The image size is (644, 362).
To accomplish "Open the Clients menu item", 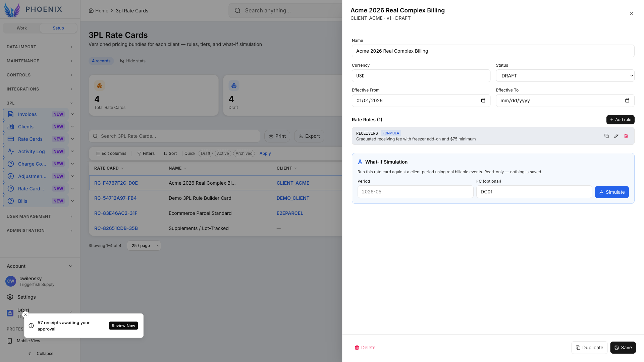I will pyautogui.click(x=36, y=127).
